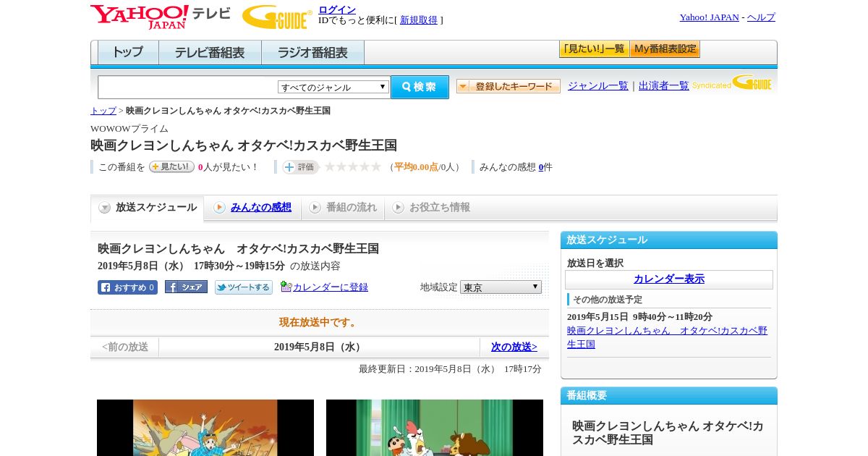Open the ヘルプ help link

pyautogui.click(x=761, y=17)
